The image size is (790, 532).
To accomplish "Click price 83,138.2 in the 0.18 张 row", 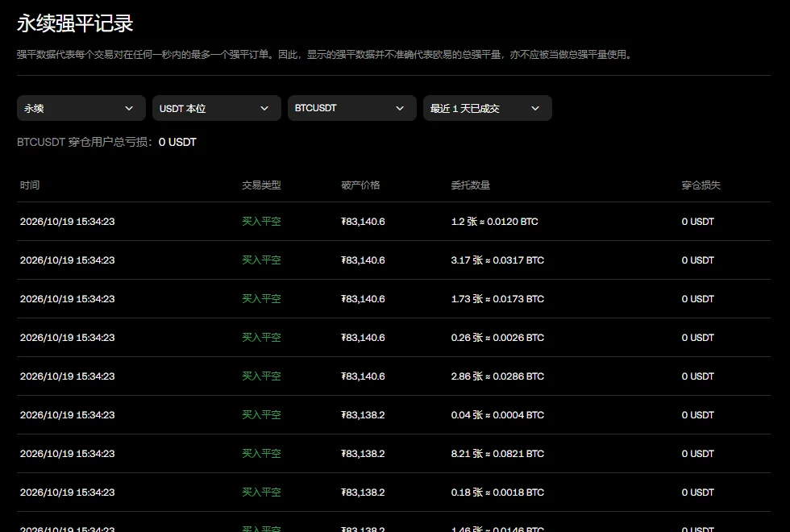I will coord(364,493).
